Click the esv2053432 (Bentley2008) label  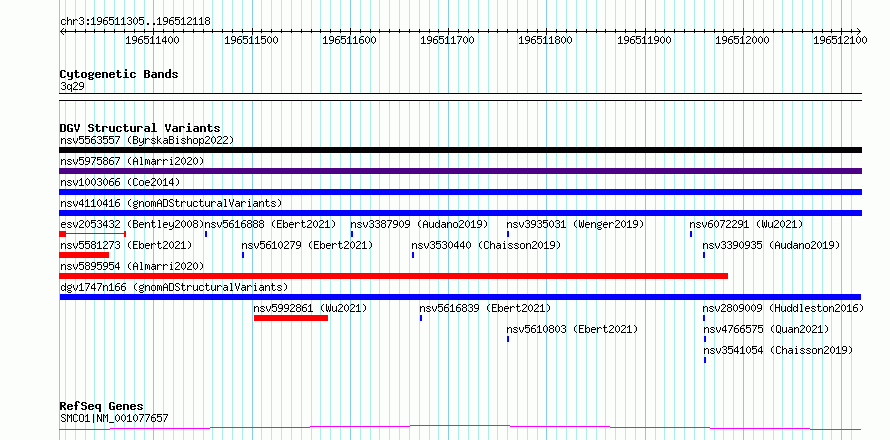(x=132, y=224)
